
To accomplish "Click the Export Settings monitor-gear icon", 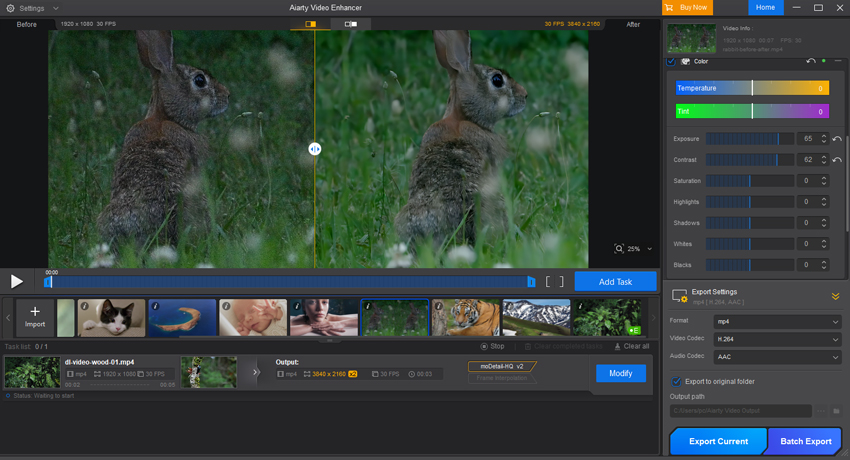I will (679, 295).
